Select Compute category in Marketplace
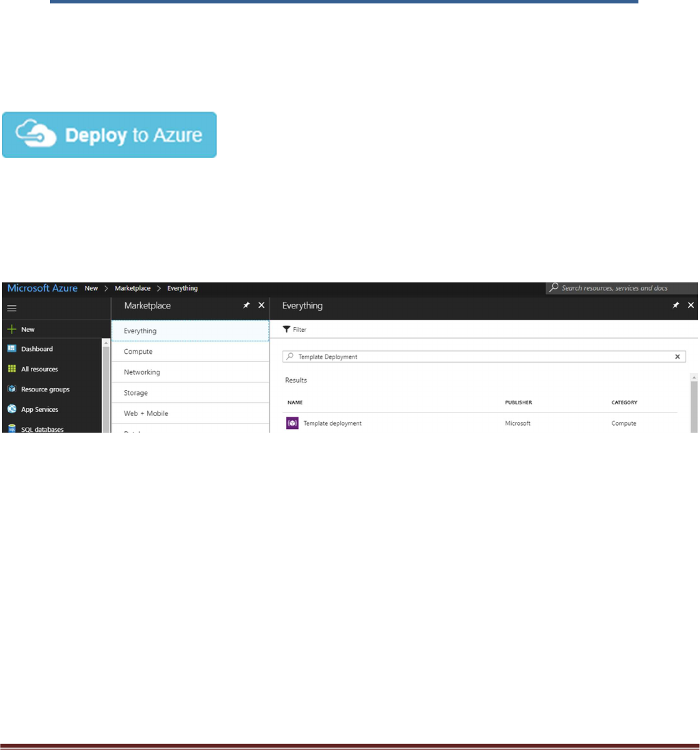The height and width of the screenshot is (750, 700). click(190, 351)
